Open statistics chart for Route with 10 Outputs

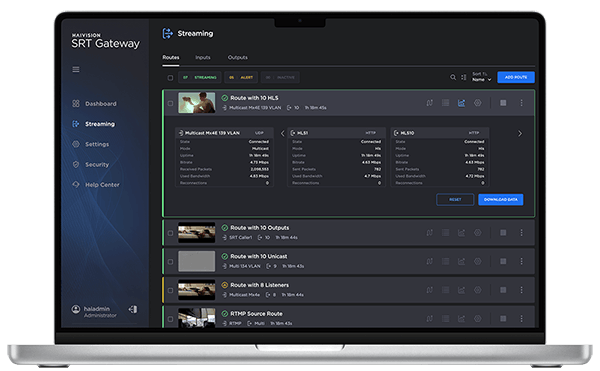click(x=461, y=233)
